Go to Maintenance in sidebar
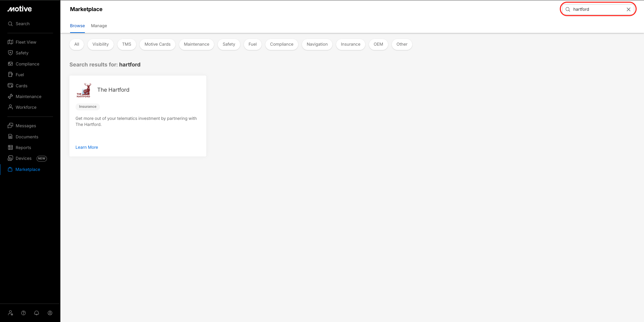This screenshot has height=322, width=644. pos(29,97)
